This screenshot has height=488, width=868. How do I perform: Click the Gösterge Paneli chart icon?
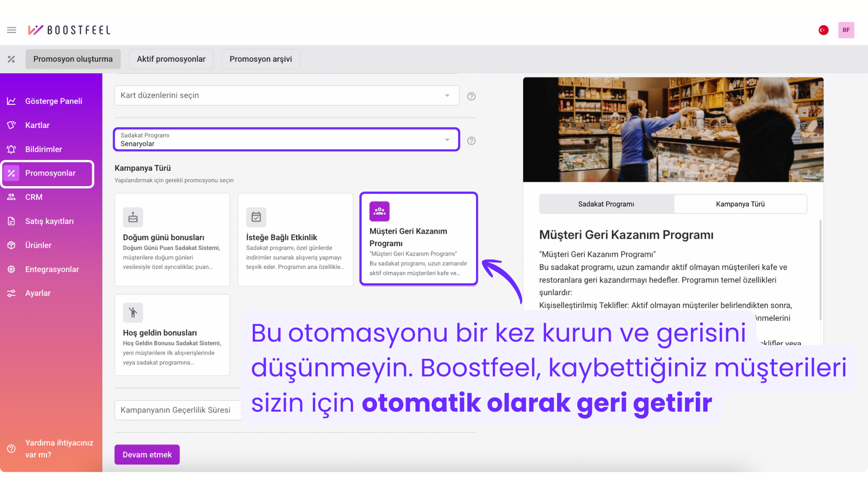(x=11, y=101)
